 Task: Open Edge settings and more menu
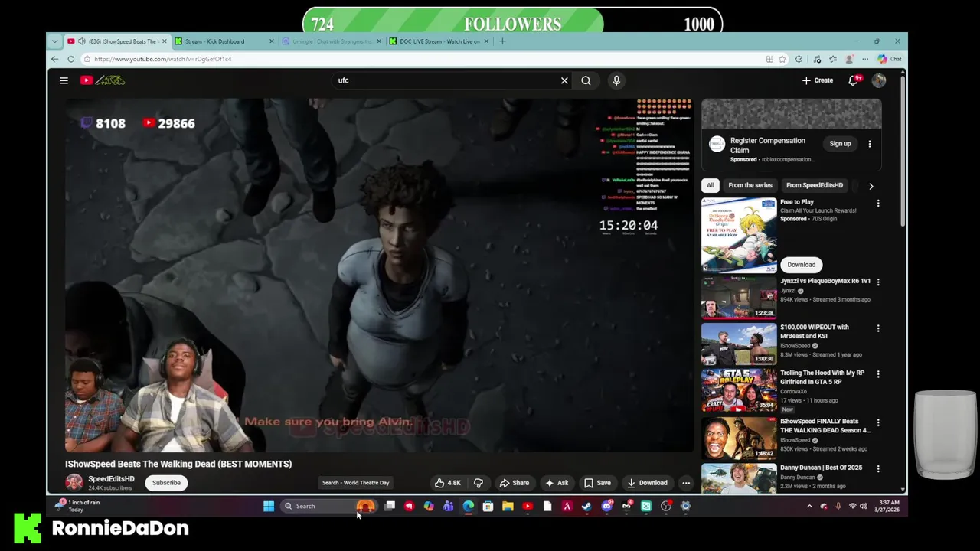pos(865,59)
